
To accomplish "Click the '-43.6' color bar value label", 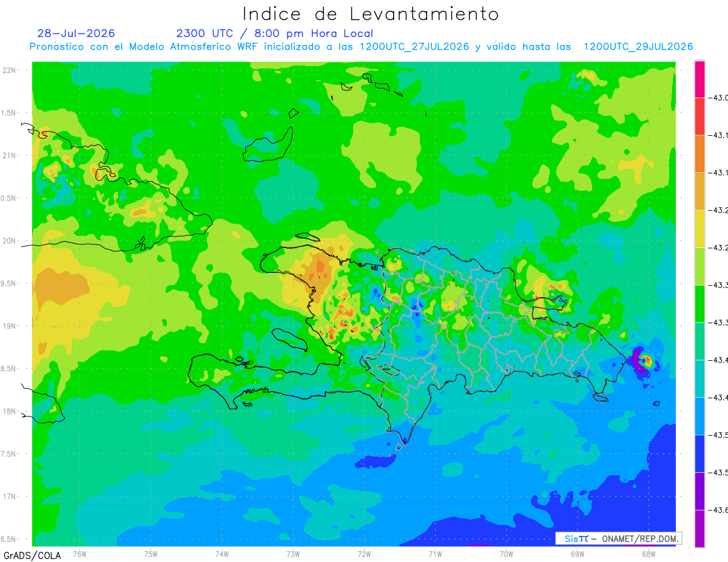I will [x=720, y=510].
